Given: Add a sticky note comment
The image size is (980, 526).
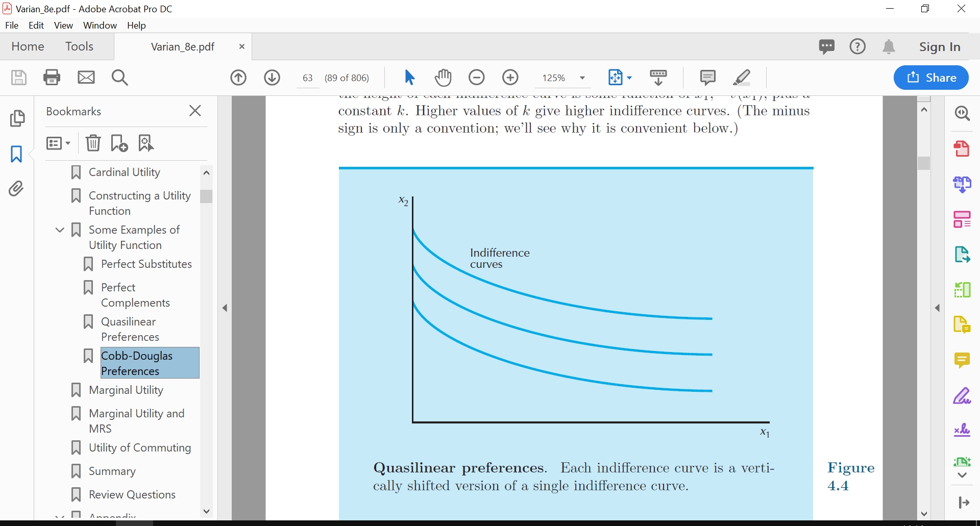Looking at the screenshot, I should [x=708, y=78].
